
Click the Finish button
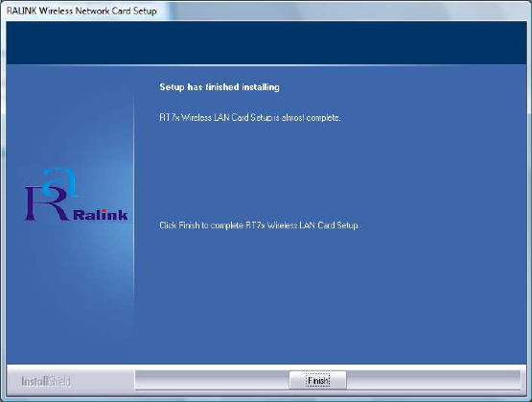pos(318,380)
